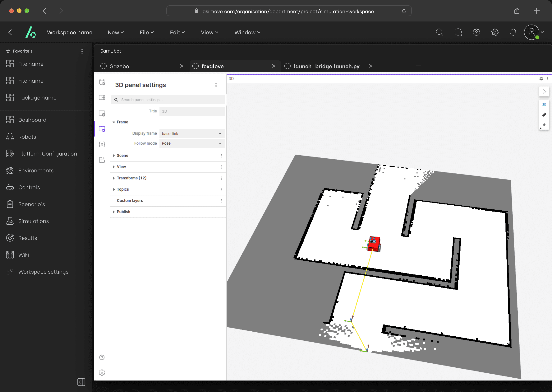Screen dimensions: 552x392
Task: Collapse the left navigation sidebar
Action: coord(81,382)
